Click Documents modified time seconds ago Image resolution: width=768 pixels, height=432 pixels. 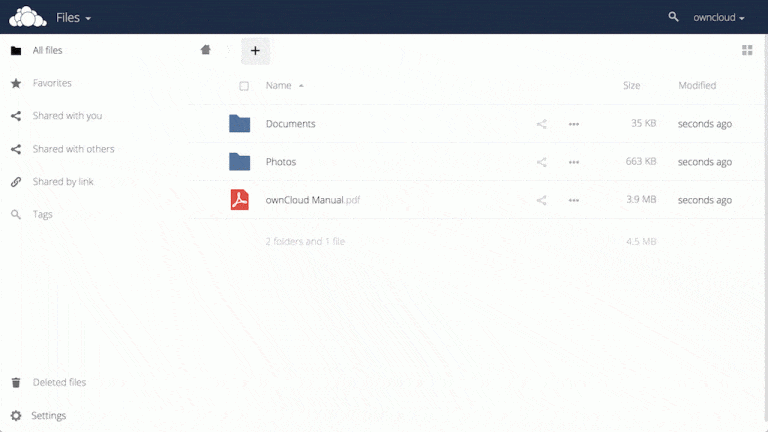[x=705, y=124]
